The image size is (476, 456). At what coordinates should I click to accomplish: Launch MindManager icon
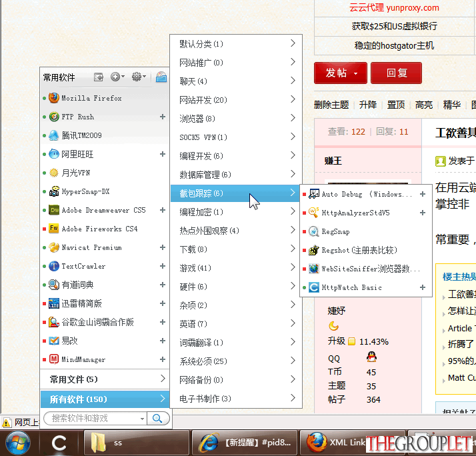54,359
